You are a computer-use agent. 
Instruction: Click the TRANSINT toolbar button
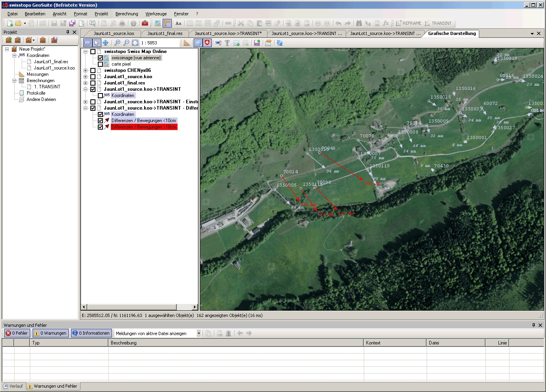438,23
